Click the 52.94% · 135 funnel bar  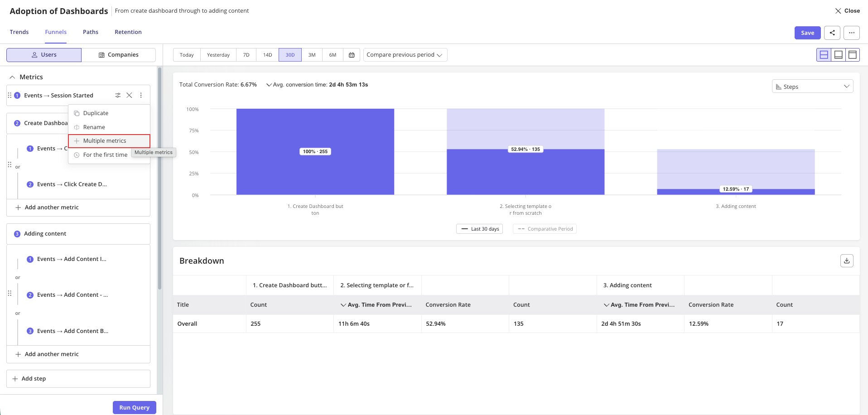point(526,172)
